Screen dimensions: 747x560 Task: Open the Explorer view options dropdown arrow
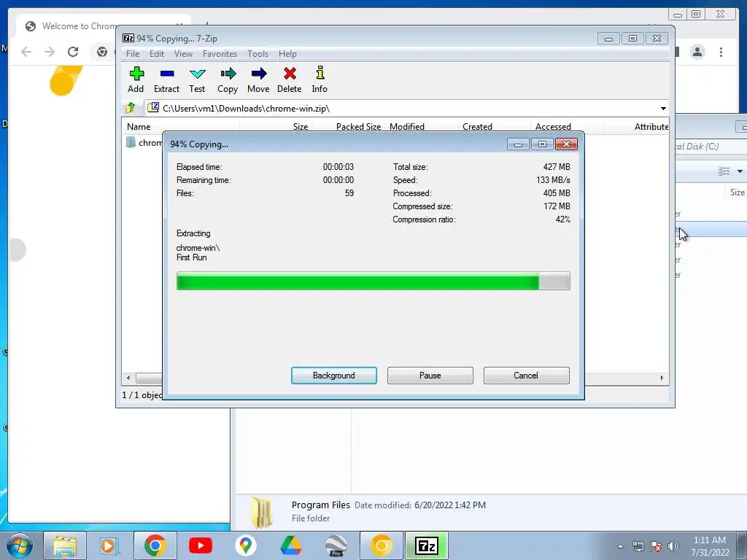tap(740, 171)
